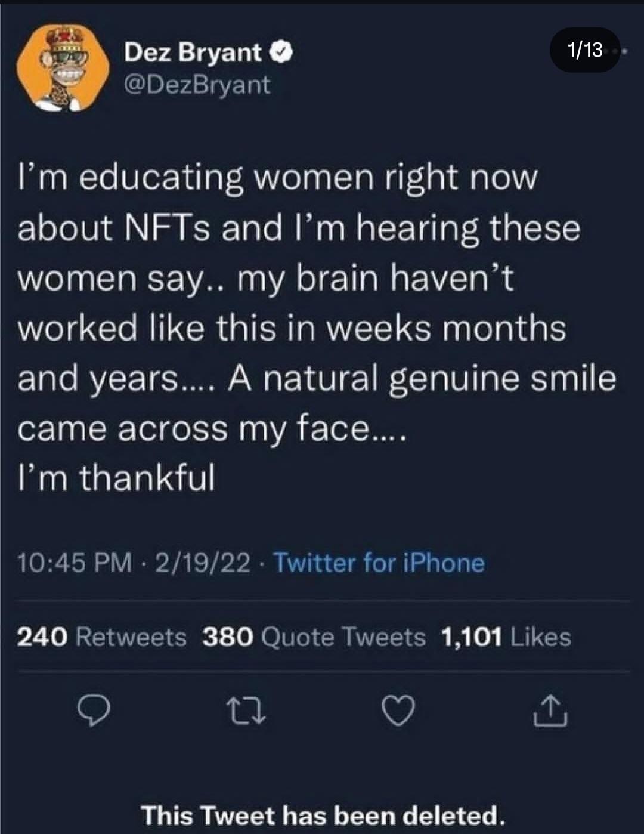Click the blue verified badge
Image resolution: width=644 pixels, height=834 pixels.
[282, 53]
